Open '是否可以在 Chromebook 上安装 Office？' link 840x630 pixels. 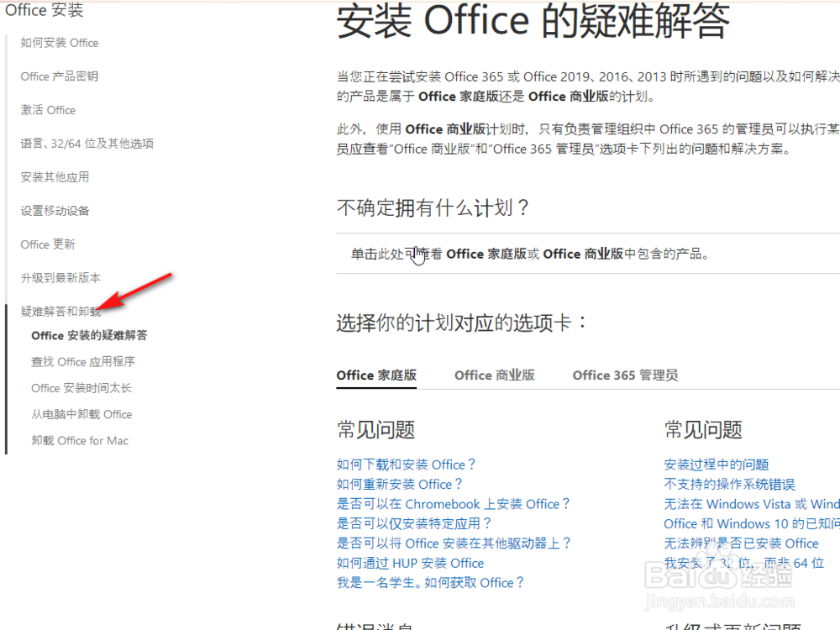pos(454,505)
